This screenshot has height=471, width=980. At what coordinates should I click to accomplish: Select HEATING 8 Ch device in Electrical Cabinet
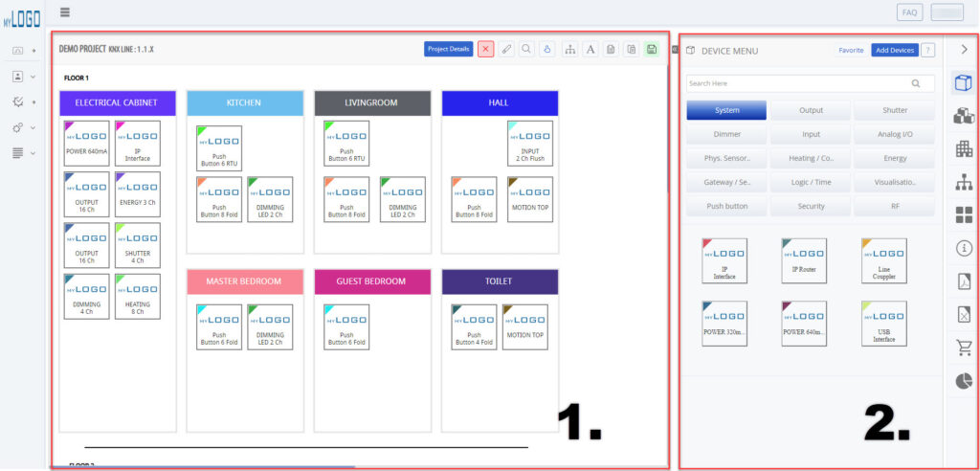(x=138, y=297)
